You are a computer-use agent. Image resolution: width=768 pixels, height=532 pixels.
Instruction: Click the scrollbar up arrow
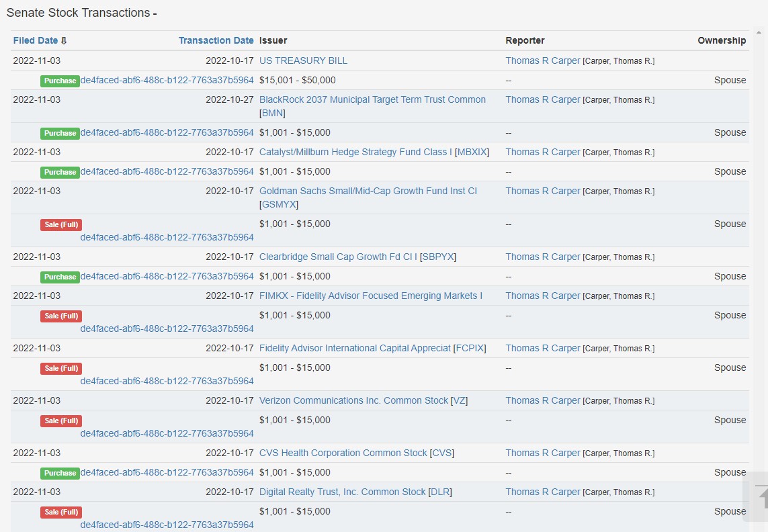(x=759, y=33)
